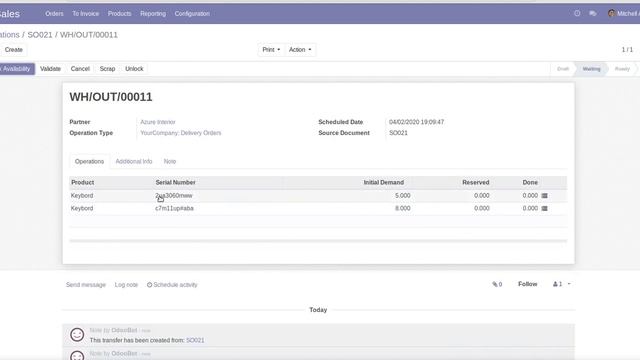640x360 pixels.
Task: Click the Reserved column header
Action: click(x=476, y=182)
